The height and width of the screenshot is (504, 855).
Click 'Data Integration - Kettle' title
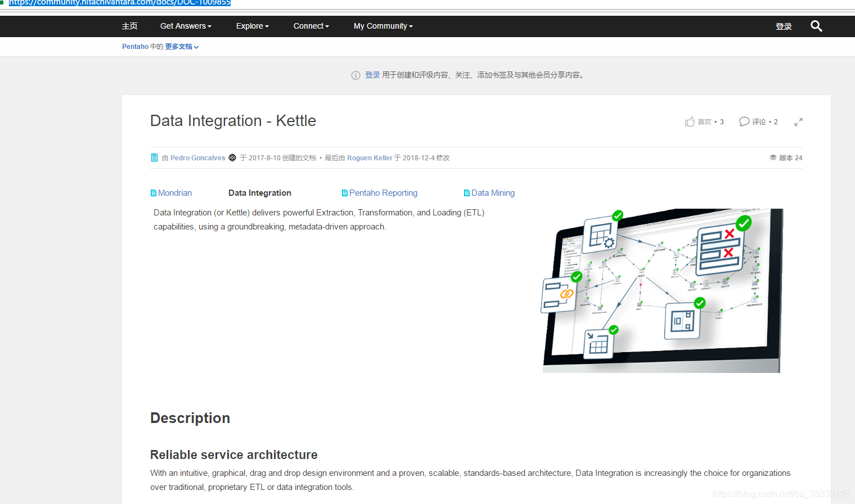pos(233,121)
